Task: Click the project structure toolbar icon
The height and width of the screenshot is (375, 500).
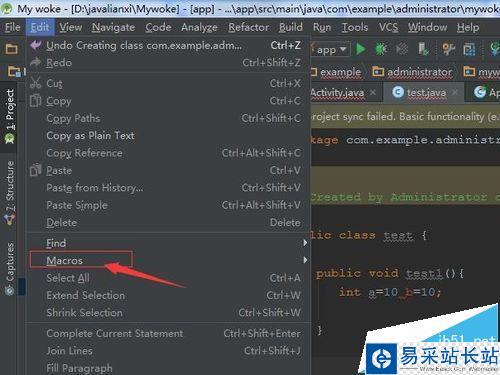Action: tap(449, 49)
